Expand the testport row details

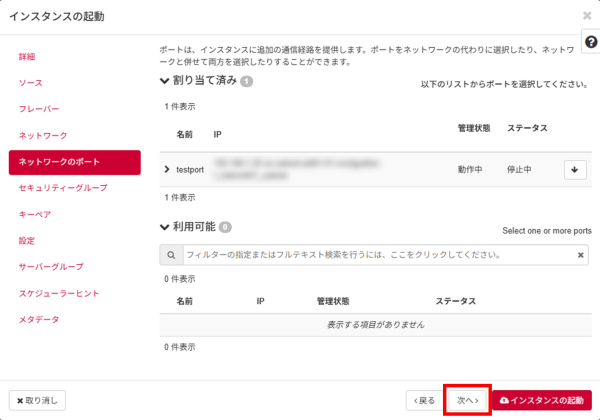[x=168, y=170]
